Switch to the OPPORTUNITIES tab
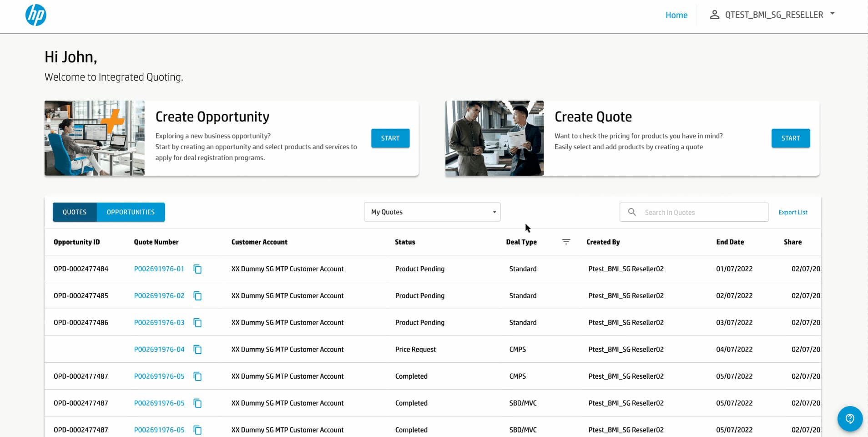 [x=131, y=212]
